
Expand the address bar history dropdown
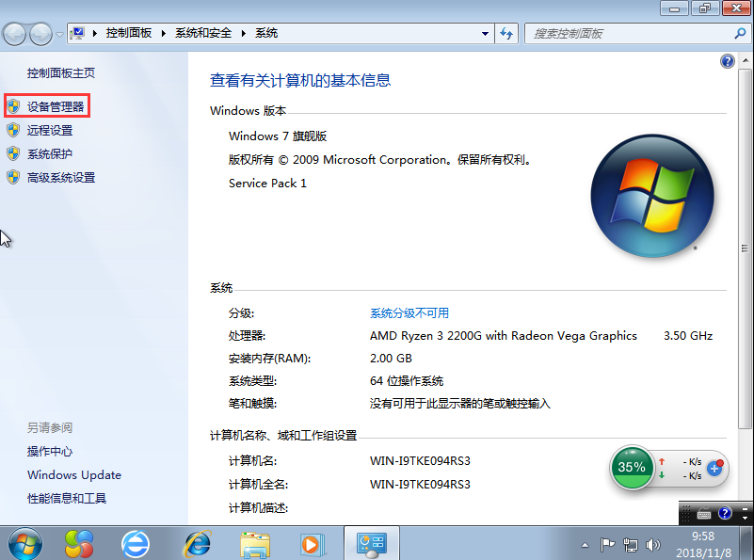pyautogui.click(x=485, y=34)
